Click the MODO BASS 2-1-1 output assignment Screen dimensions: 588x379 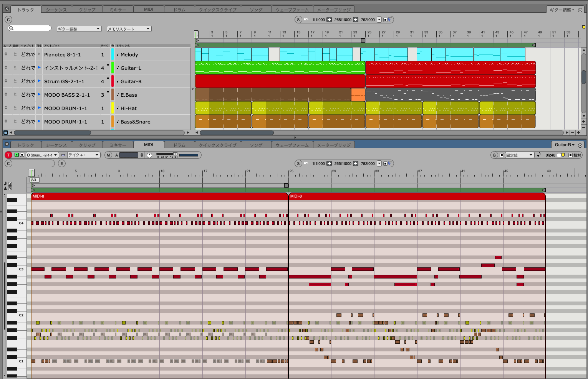(x=67, y=95)
